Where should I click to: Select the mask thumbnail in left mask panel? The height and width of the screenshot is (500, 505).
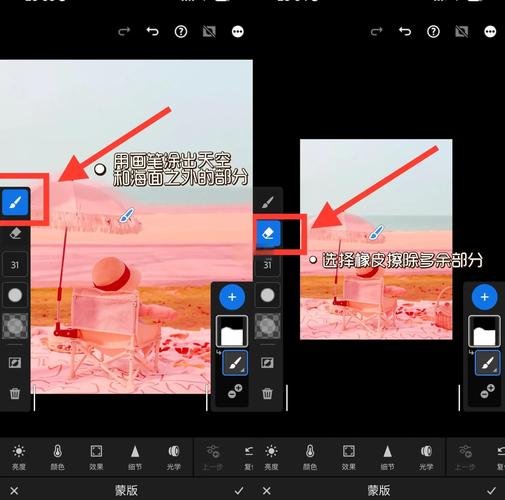[x=232, y=331]
